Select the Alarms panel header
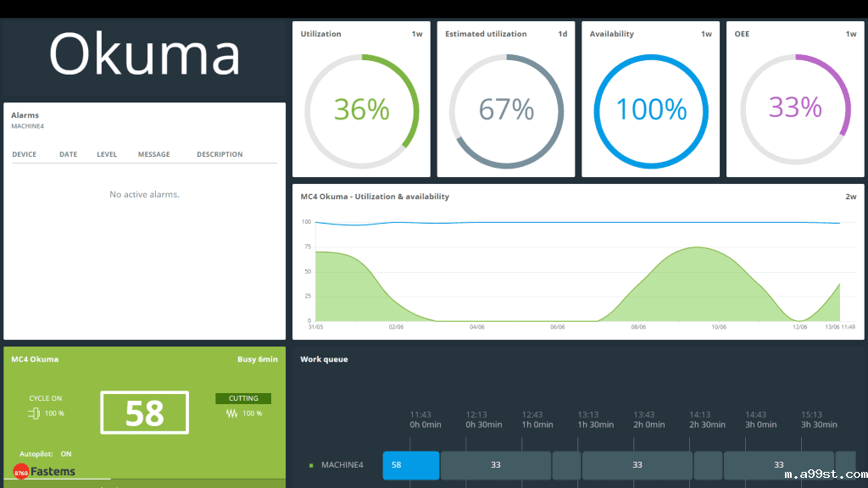 (x=25, y=114)
